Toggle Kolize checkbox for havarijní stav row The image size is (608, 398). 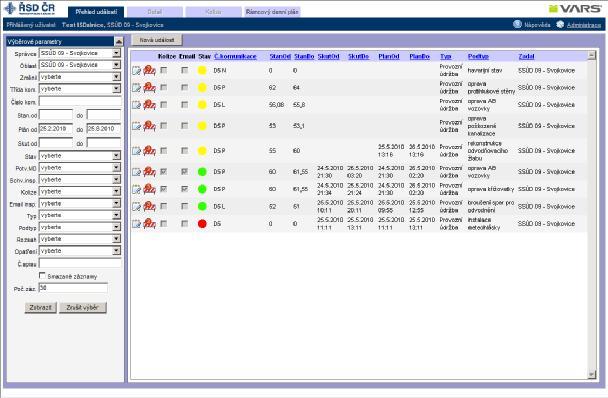164,70
